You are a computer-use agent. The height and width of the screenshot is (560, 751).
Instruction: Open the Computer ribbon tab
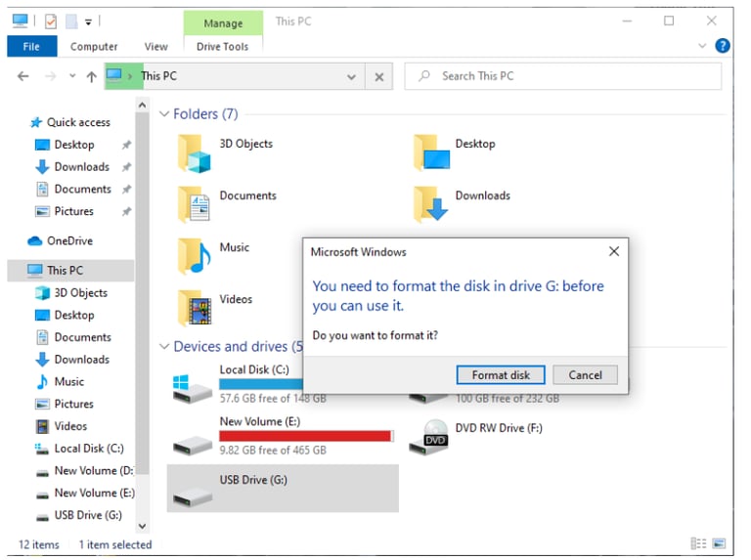pos(94,47)
